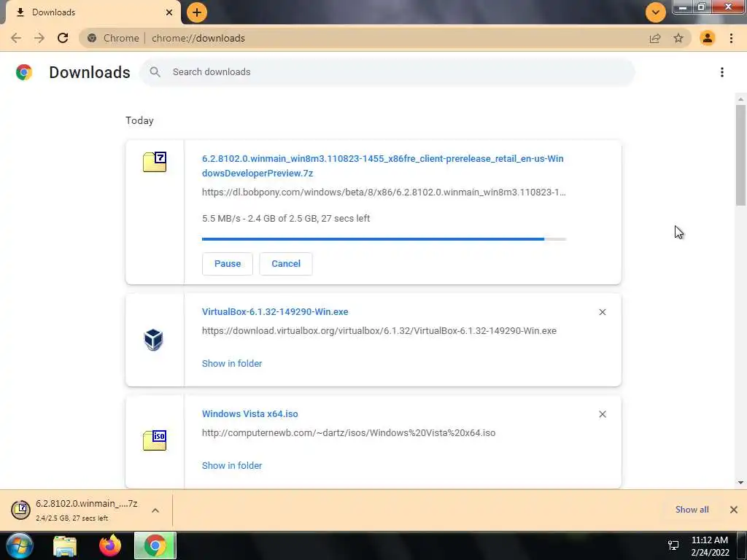747x560 pixels.
Task: Expand the download shelf item options chevron
Action: click(155, 510)
